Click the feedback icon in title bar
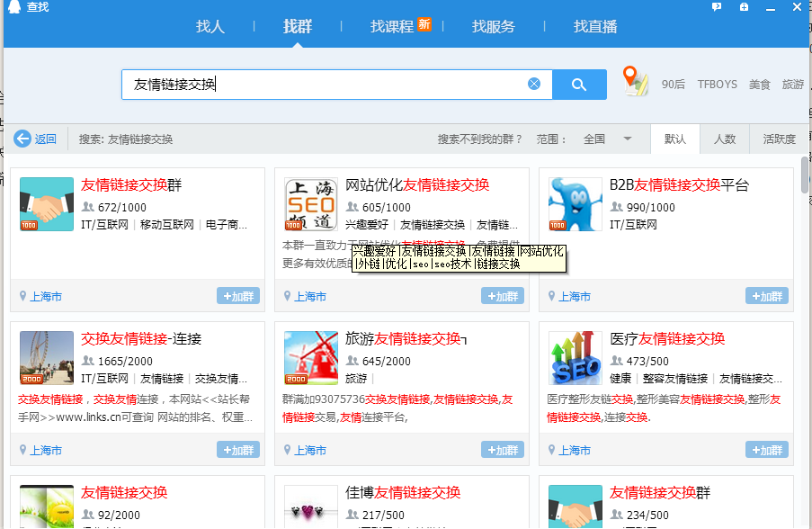 pos(717,7)
